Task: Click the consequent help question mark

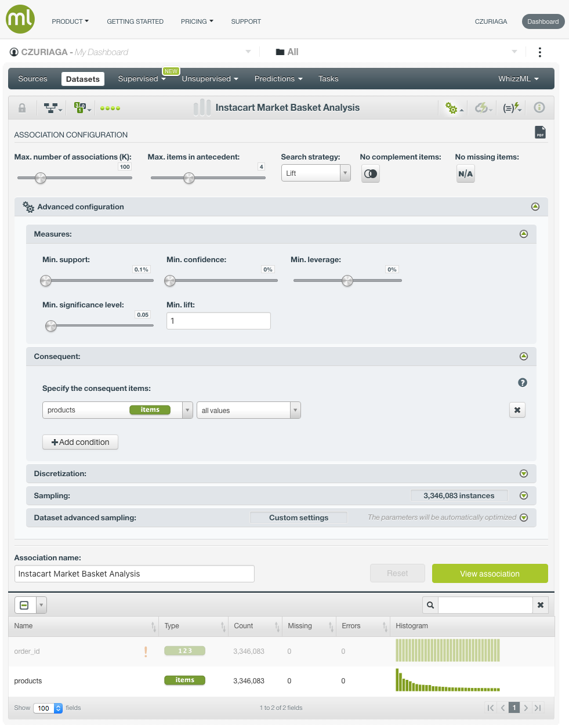Action: (523, 382)
